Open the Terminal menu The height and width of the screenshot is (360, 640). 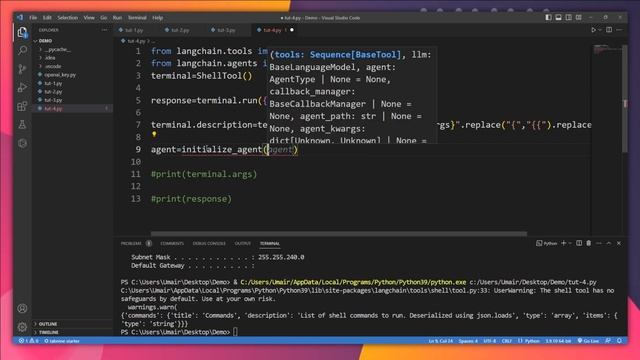[x=137, y=18]
